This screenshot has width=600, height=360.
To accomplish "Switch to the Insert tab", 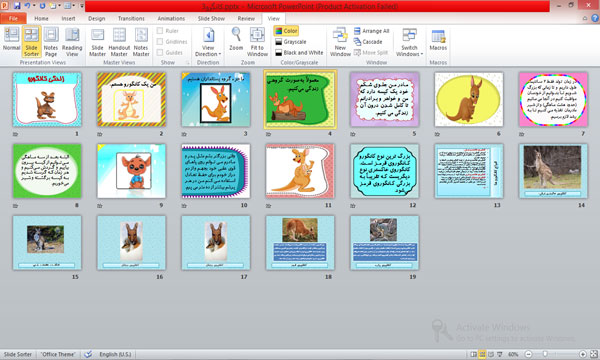I will click(x=68, y=18).
